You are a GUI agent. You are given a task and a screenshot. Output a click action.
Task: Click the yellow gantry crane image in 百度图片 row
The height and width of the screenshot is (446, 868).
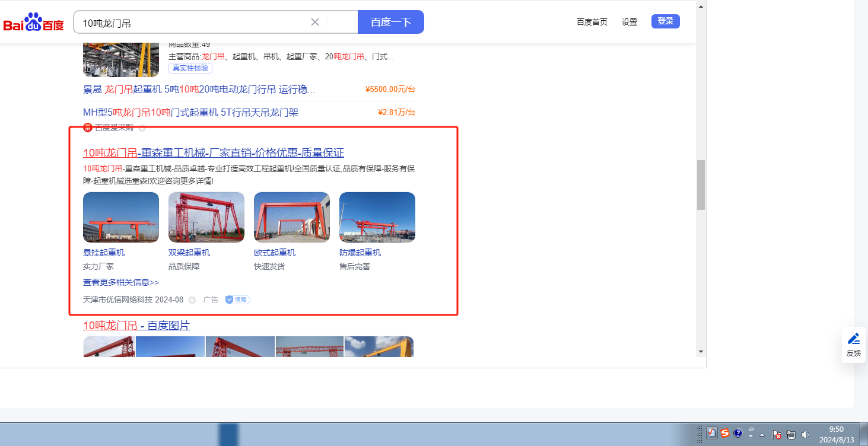click(x=379, y=347)
